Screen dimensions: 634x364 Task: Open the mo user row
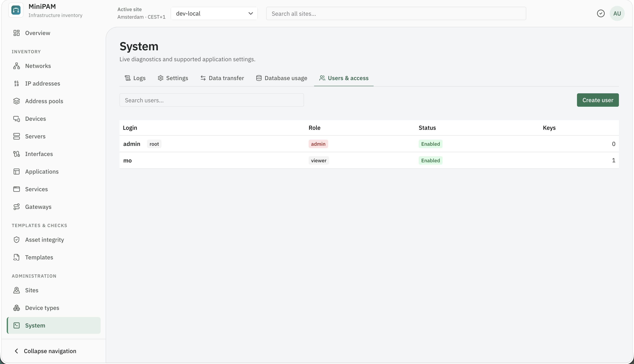pos(369,160)
